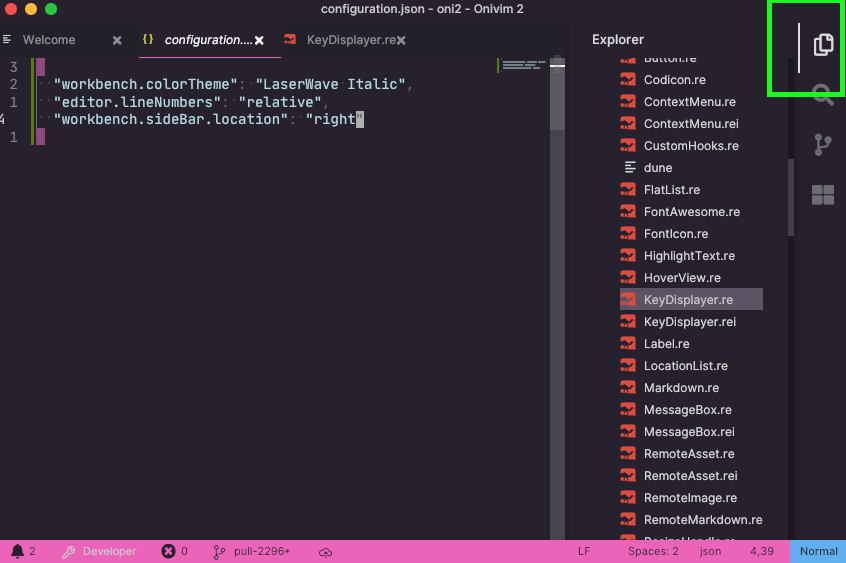The image size is (846, 563).
Task: Open RemoteAsset.rei in the Explorer
Action: [x=690, y=476]
